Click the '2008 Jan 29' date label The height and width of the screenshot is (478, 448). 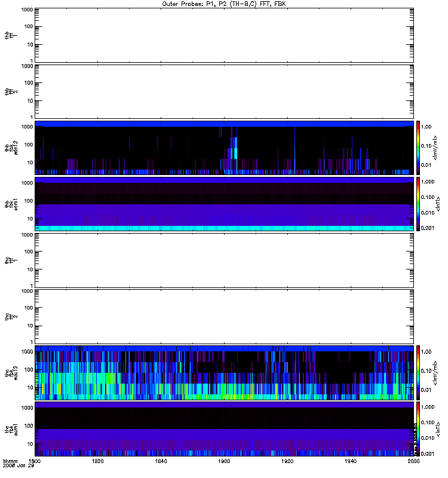[x=19, y=465]
